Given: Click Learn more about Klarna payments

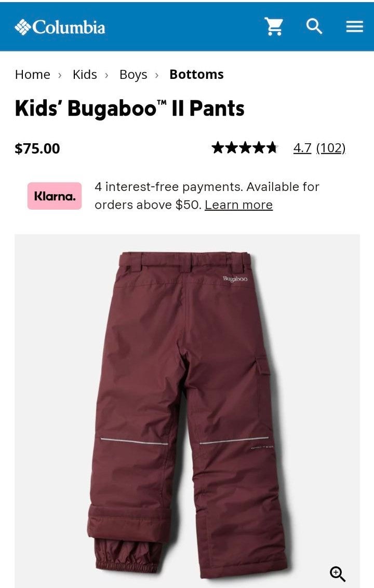Looking at the screenshot, I should 238,205.
